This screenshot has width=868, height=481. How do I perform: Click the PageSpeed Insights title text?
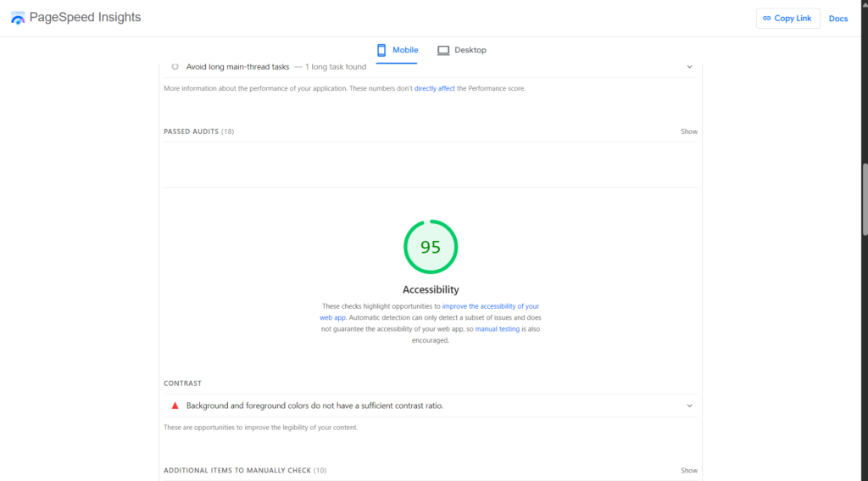(x=86, y=17)
